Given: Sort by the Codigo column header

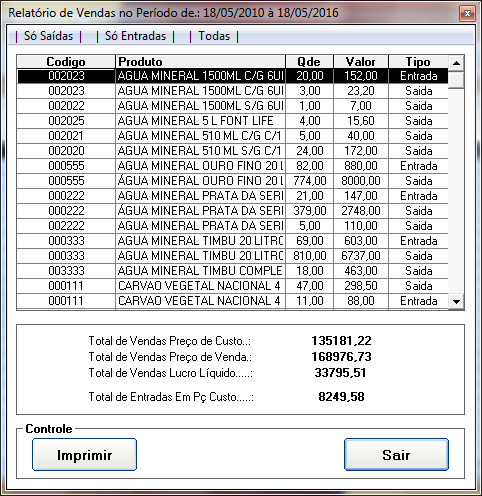Looking at the screenshot, I should (x=66, y=62).
